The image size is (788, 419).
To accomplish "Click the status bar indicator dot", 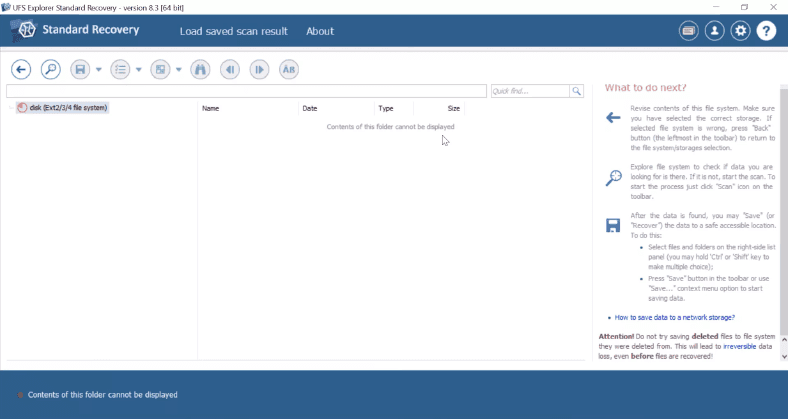I will (20, 395).
